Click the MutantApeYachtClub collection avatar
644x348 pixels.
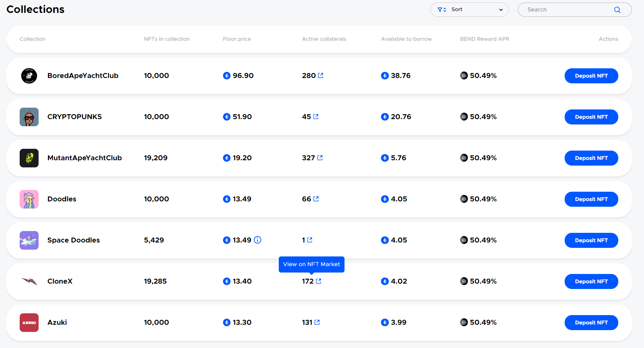click(29, 158)
